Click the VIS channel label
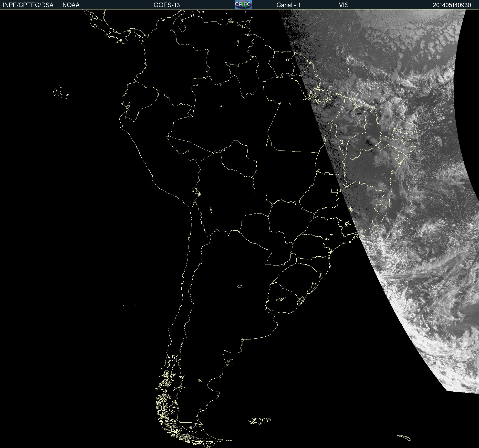The width and height of the screenshot is (479, 448). coord(344,5)
